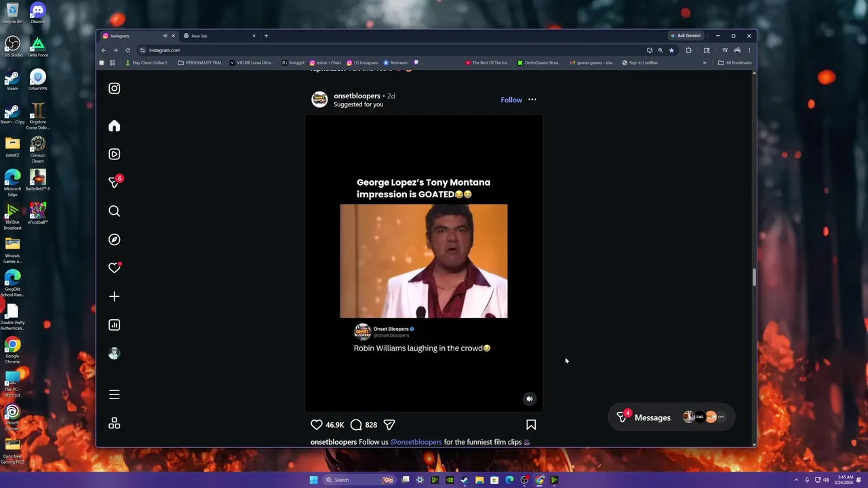Open Windows Start menu

tap(313, 480)
